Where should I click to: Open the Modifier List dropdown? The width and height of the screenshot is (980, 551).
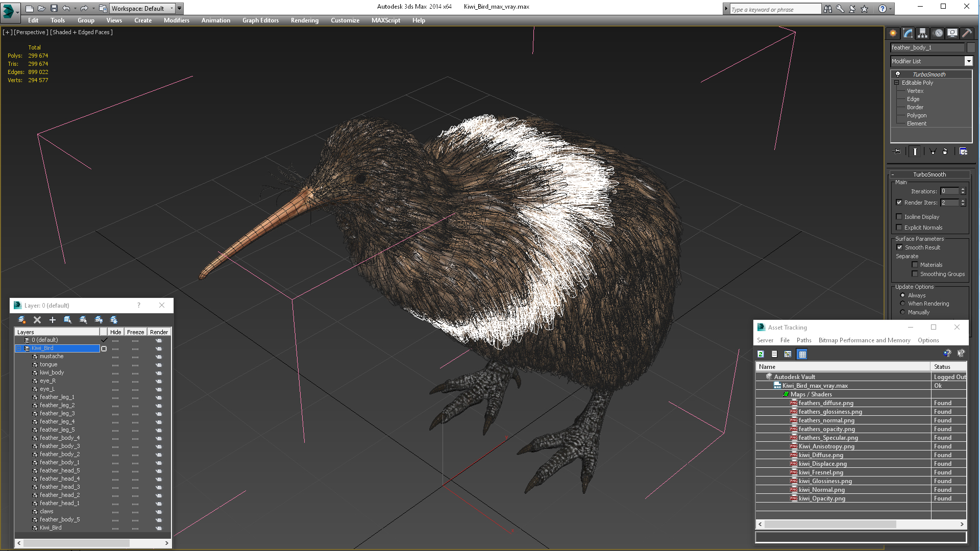pos(968,61)
